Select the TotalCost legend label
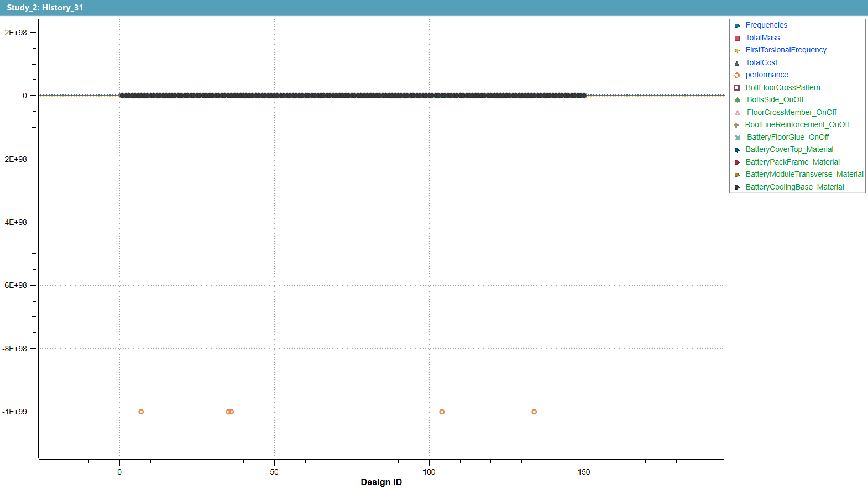 (x=762, y=62)
